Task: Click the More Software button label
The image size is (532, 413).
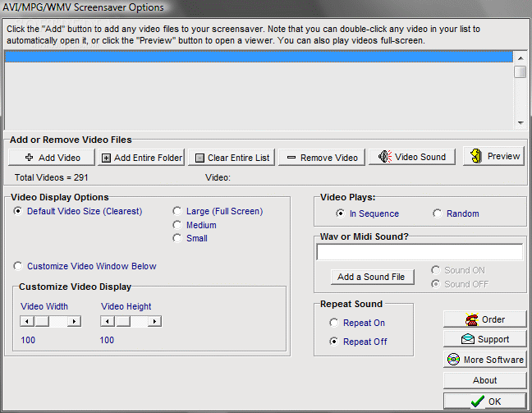Action: click(x=493, y=360)
